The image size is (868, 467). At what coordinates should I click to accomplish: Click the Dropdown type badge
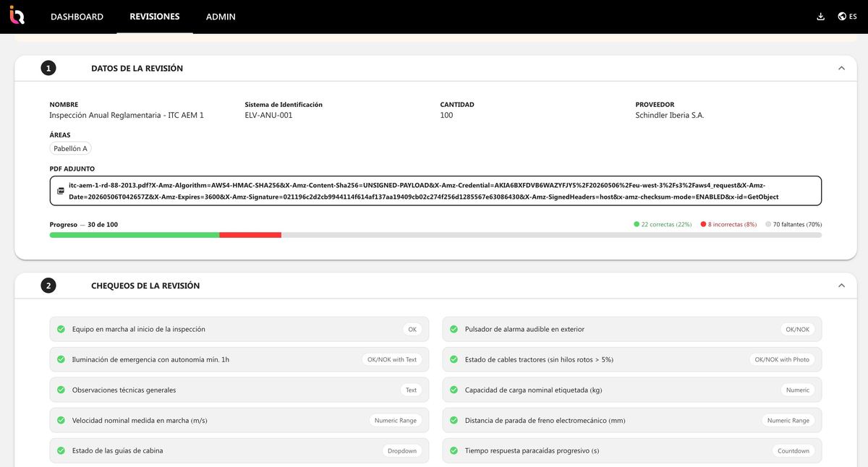tap(402, 451)
